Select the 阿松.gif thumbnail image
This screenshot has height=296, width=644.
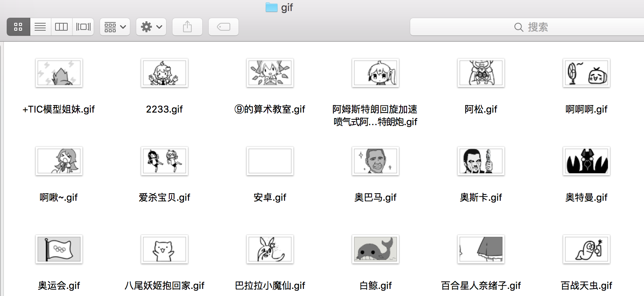[481, 73]
